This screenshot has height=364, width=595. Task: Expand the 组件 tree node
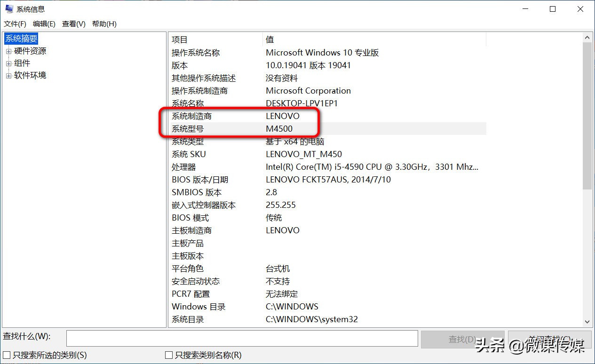point(8,63)
